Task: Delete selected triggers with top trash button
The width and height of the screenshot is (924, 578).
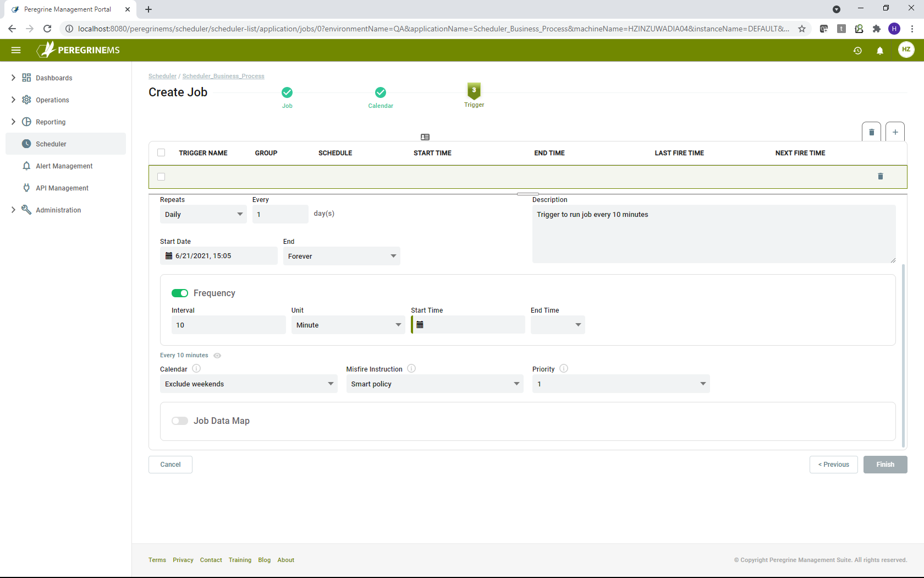Action: point(871,132)
